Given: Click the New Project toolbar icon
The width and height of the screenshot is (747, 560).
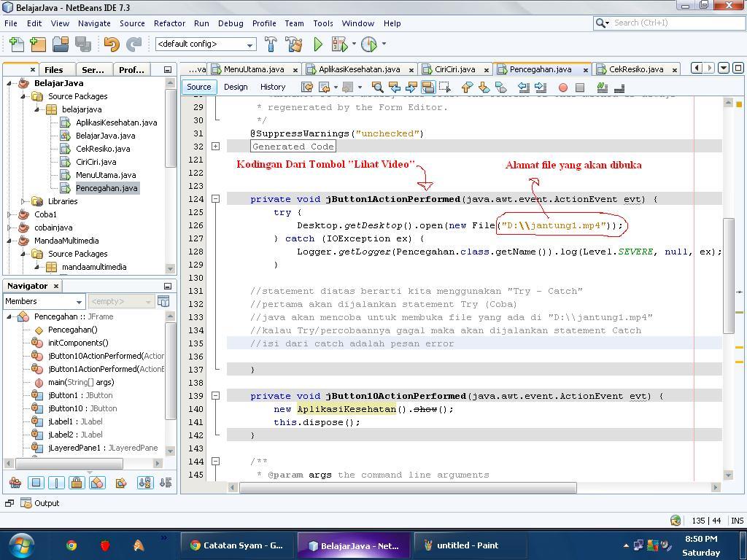Looking at the screenshot, I should [38, 44].
